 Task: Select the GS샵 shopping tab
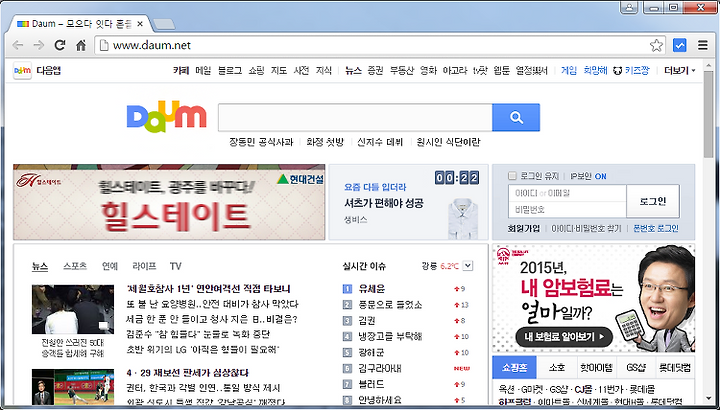click(x=636, y=368)
